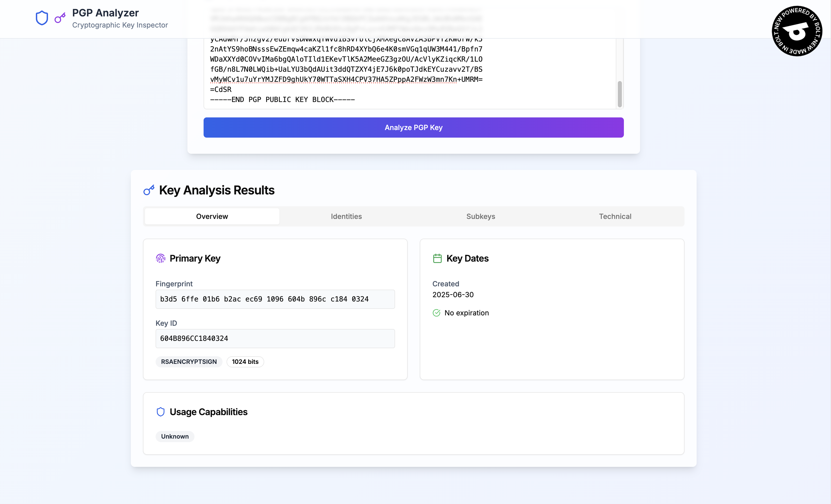831x504 pixels.
Task: Click the shield icon by Usage Capabilities
Action: [x=161, y=412]
